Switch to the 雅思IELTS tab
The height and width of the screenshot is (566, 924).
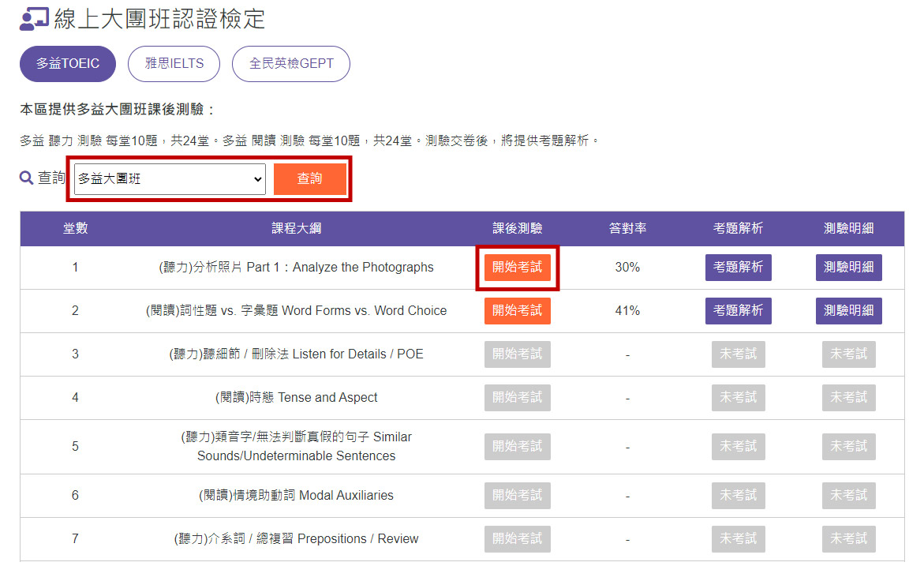click(174, 64)
